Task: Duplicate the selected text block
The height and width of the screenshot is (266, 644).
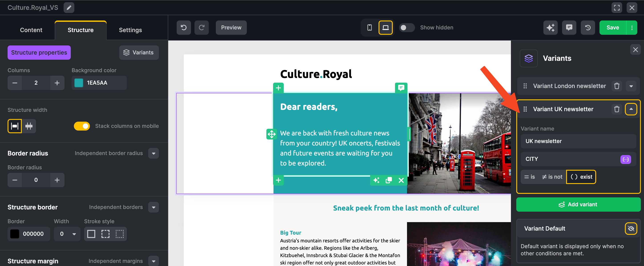Action: pos(389,180)
